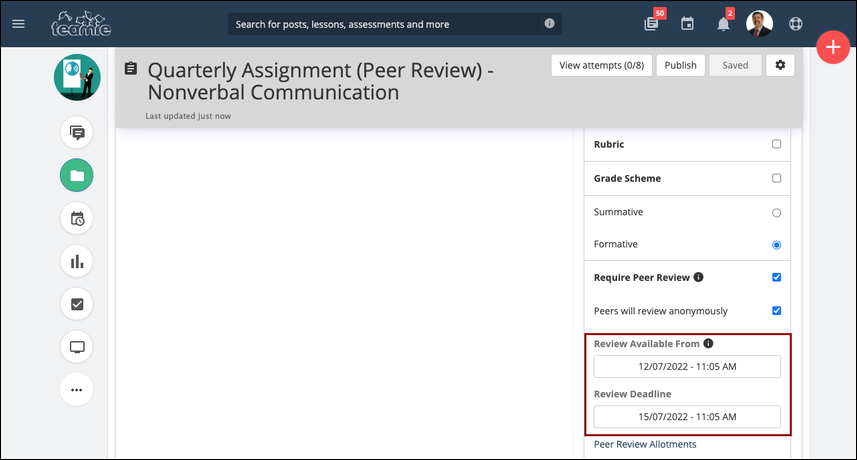Click the Saved button
This screenshot has width=857, height=460.
(x=735, y=65)
